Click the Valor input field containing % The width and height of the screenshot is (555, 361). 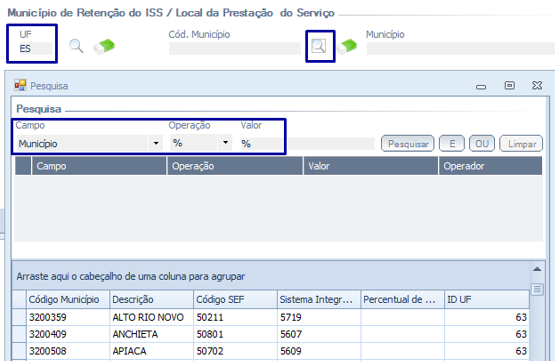pos(262,144)
